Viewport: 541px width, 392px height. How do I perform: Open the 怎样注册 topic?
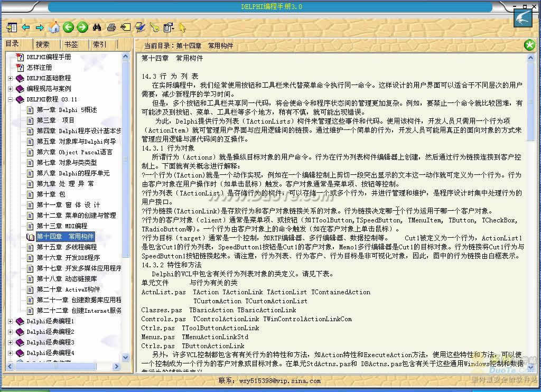[x=39, y=67]
